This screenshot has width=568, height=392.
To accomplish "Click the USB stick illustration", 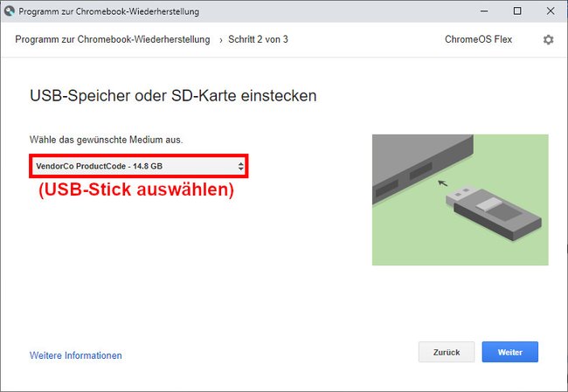I will tap(460, 200).
